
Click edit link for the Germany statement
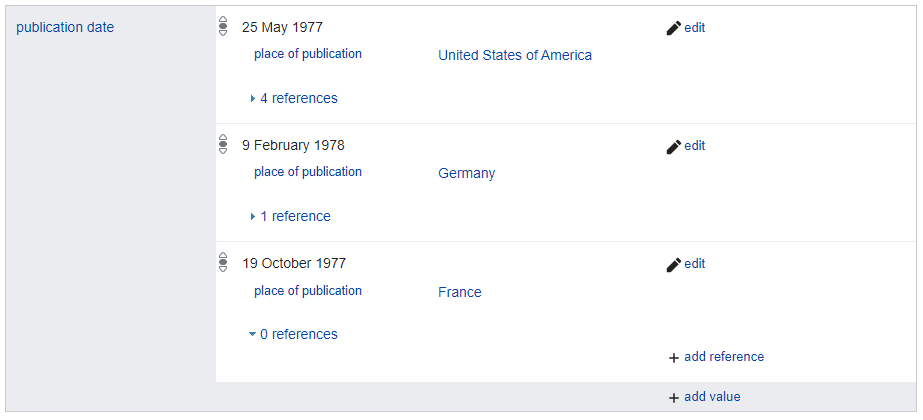pos(695,145)
